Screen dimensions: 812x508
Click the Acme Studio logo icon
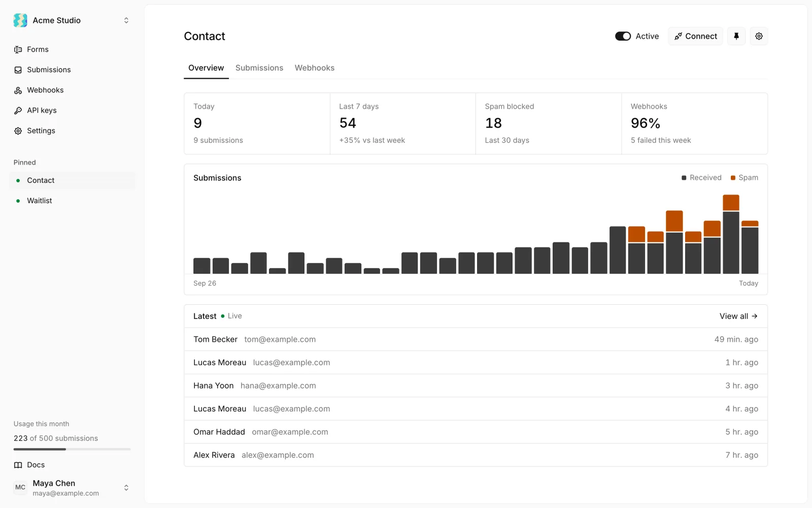20,20
